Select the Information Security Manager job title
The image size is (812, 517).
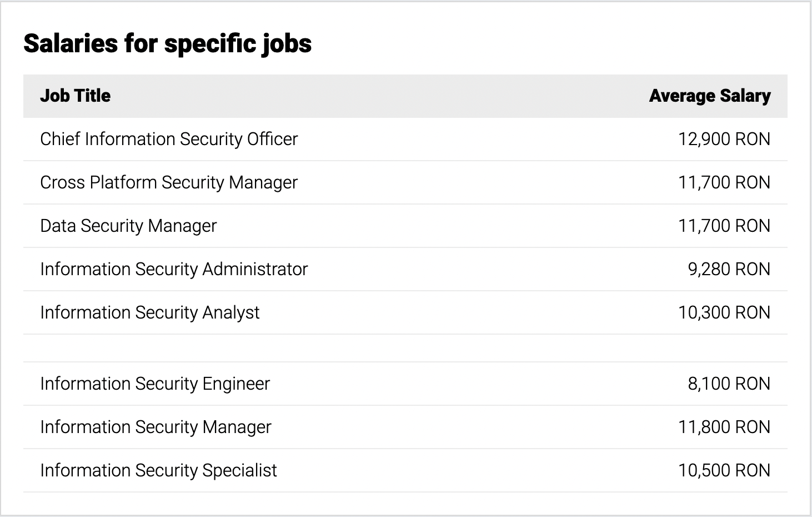pos(156,427)
